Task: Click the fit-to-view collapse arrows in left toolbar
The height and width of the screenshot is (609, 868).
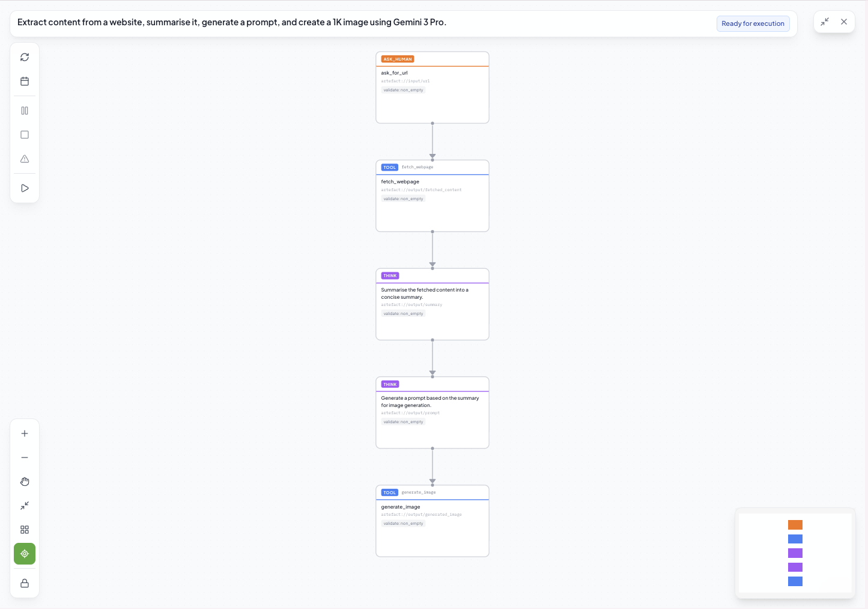Action: coord(25,506)
